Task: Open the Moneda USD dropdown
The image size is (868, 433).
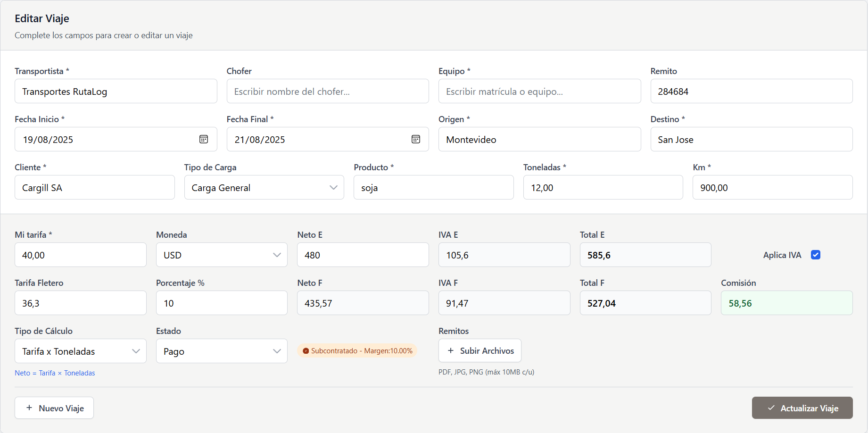Action: 222,255
